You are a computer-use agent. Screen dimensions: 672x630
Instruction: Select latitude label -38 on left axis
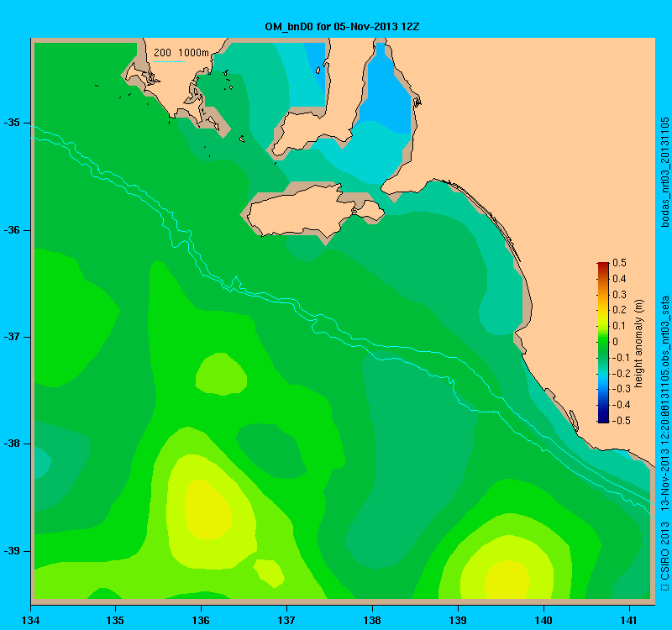click(x=12, y=444)
